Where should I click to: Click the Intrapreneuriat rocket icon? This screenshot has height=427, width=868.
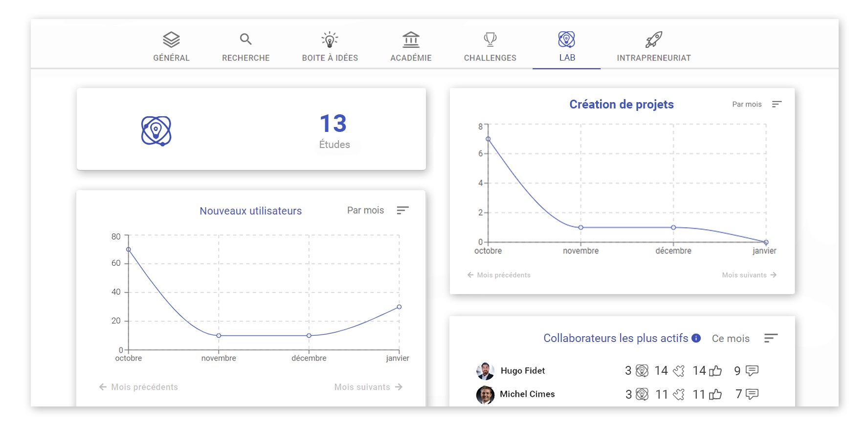click(x=653, y=40)
